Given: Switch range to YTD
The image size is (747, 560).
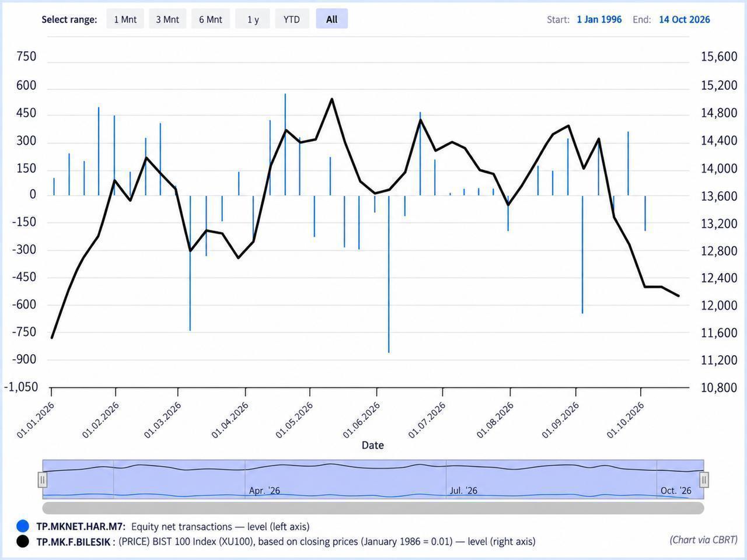Looking at the screenshot, I should click(x=292, y=19).
